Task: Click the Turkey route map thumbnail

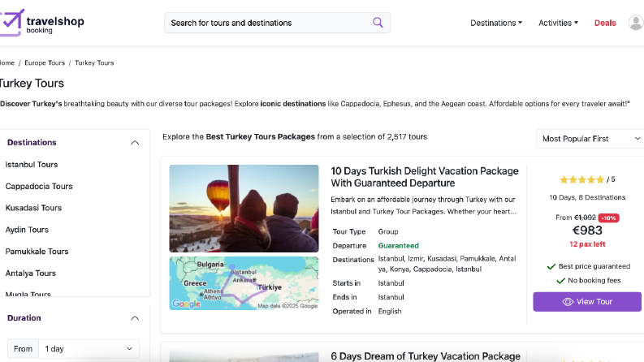Action: pos(244,283)
